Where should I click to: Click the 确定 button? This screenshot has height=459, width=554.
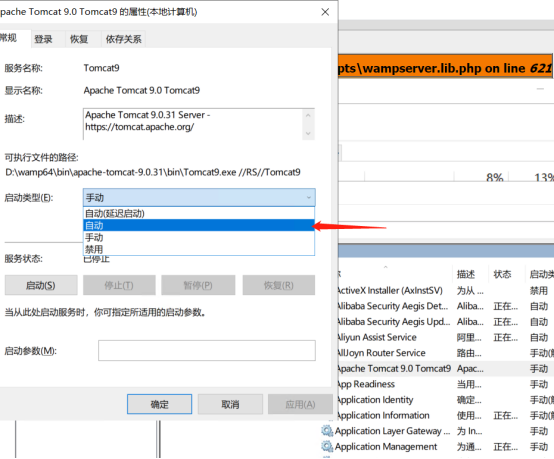(x=159, y=404)
